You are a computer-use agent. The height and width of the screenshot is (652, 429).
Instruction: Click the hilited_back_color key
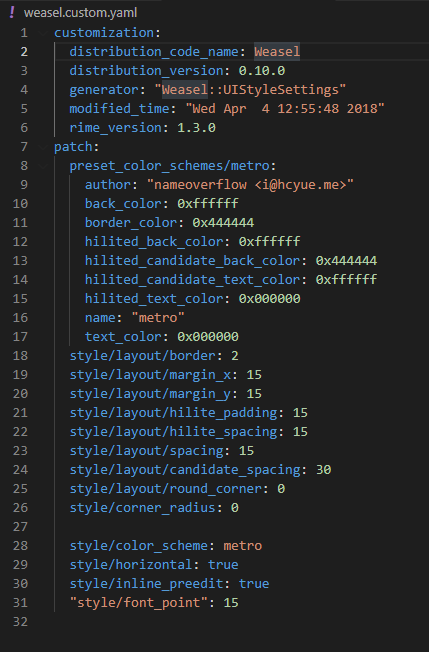[154, 241]
